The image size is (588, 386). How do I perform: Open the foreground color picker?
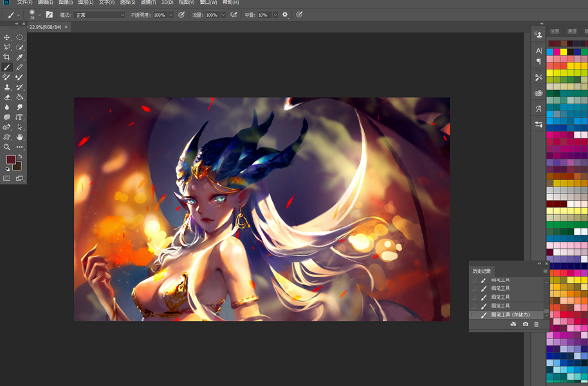10,160
